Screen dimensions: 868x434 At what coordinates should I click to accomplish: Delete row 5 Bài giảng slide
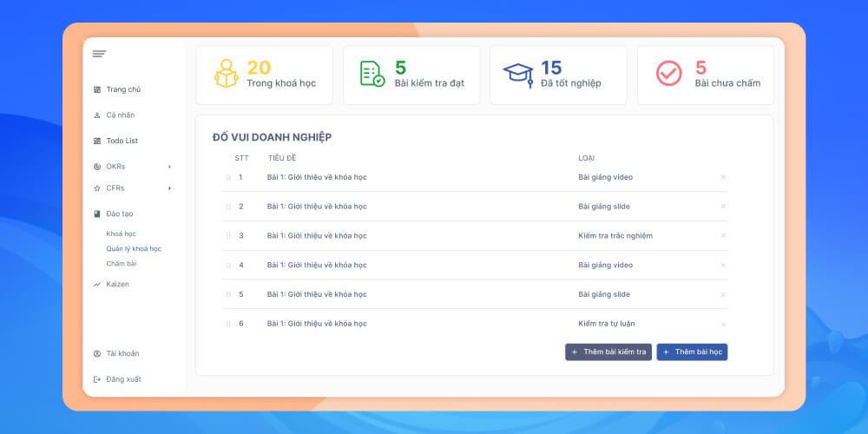[723, 294]
